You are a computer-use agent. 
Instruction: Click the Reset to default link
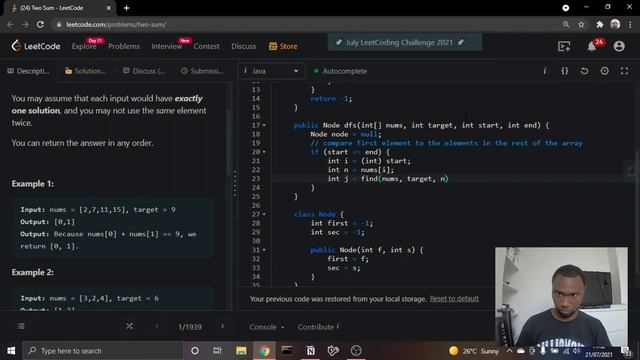pos(454,299)
